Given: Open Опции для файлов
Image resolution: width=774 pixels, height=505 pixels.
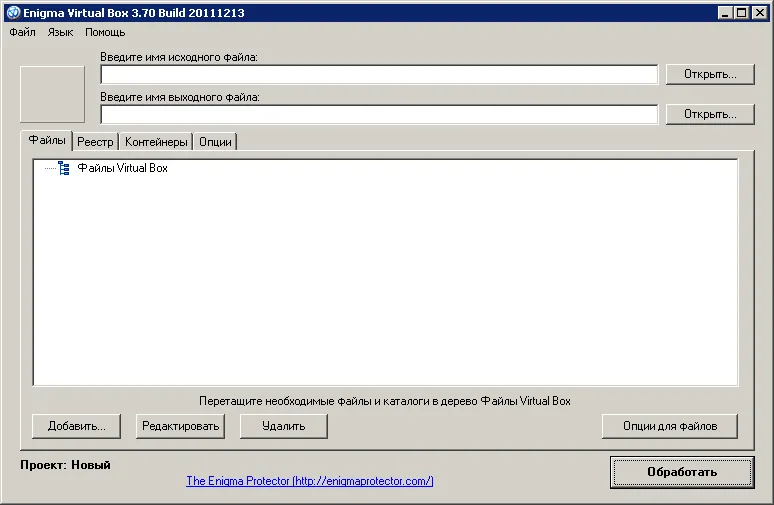Looking at the screenshot, I should [670, 426].
